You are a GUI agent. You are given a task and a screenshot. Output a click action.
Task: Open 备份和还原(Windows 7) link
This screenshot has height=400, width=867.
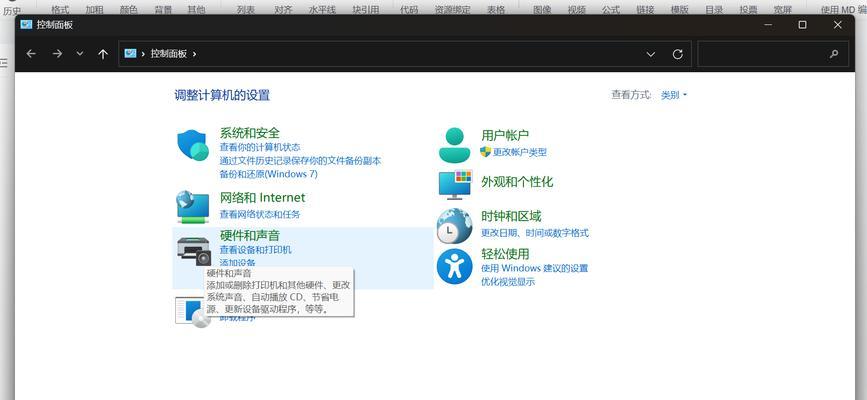coord(269,174)
